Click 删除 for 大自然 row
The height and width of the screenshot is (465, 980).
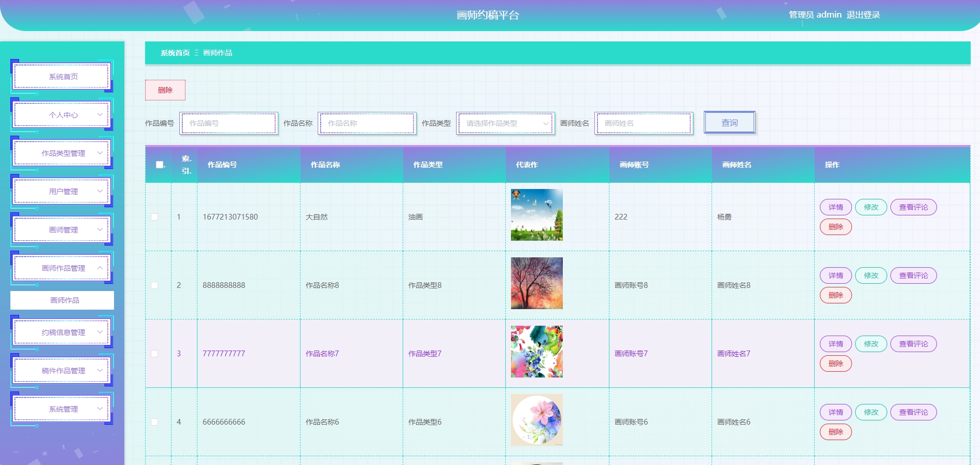coord(836,227)
